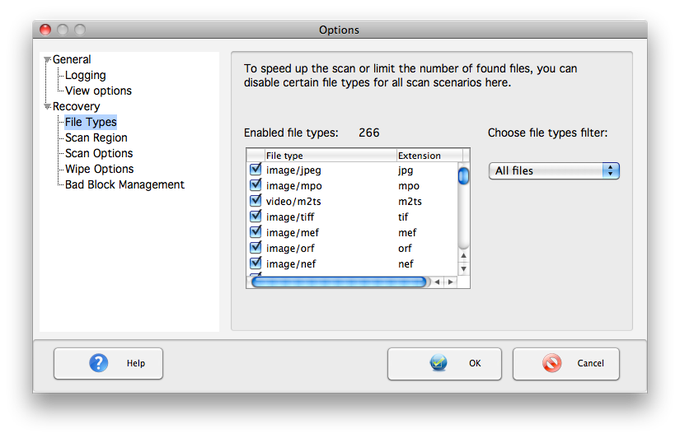Select Bad Block Management entry
Viewport: 680px width, 438px height.
[x=125, y=185]
